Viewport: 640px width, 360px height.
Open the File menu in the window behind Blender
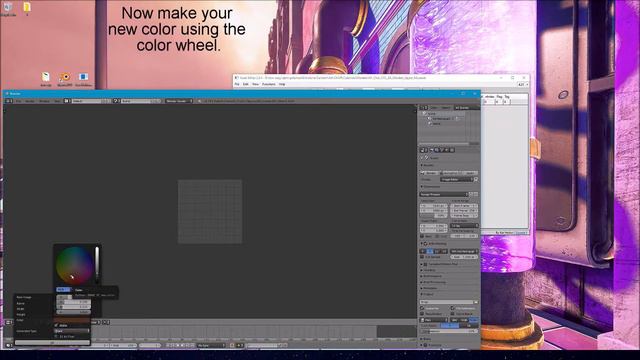tap(237, 84)
